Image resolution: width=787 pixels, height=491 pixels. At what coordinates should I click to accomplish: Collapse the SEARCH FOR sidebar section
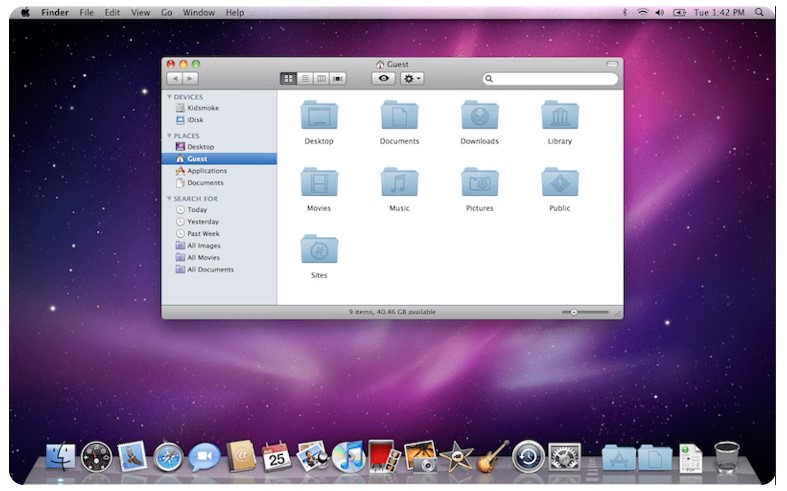170,198
